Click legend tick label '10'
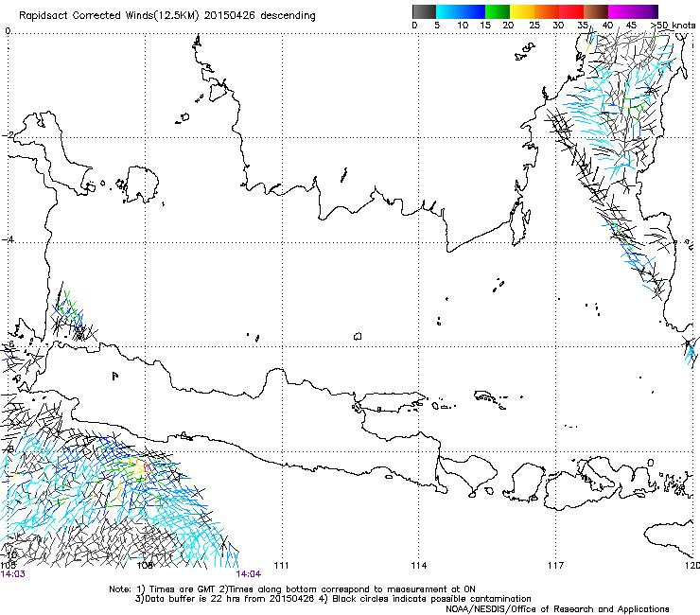 coord(463,26)
